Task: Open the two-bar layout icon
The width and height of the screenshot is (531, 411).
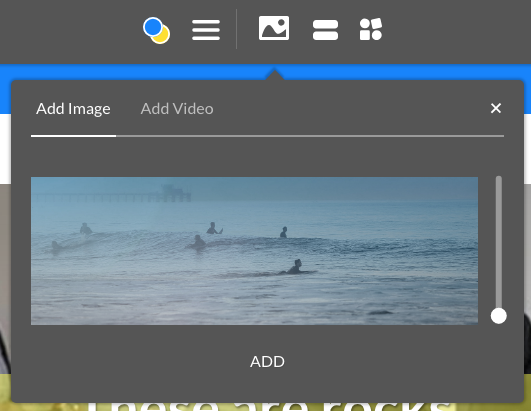Action: pyautogui.click(x=325, y=30)
